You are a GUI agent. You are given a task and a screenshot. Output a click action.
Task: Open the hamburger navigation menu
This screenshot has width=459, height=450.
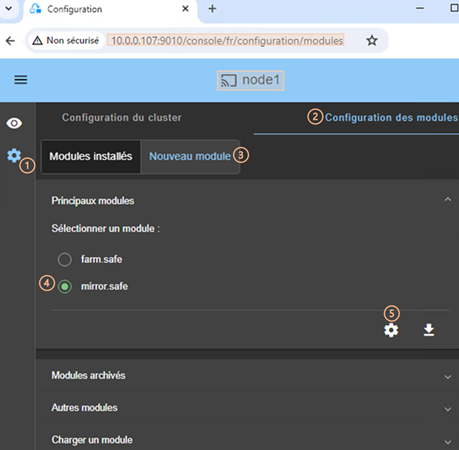pos(21,80)
